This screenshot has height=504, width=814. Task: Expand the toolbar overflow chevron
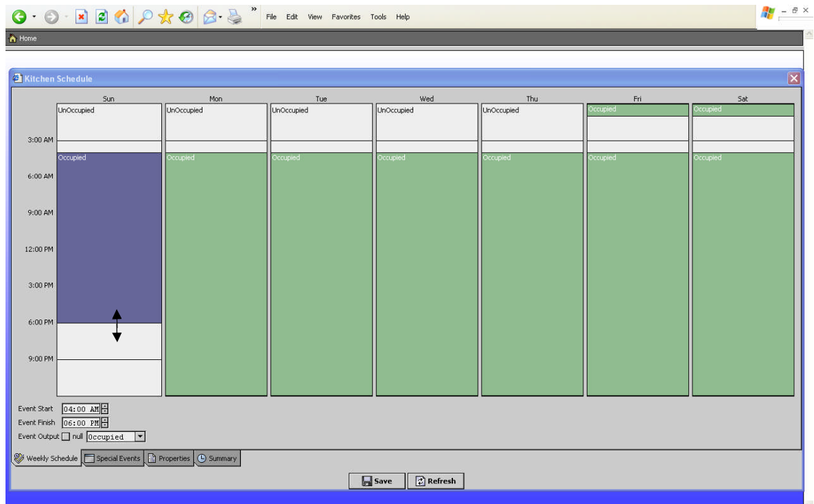tap(254, 10)
